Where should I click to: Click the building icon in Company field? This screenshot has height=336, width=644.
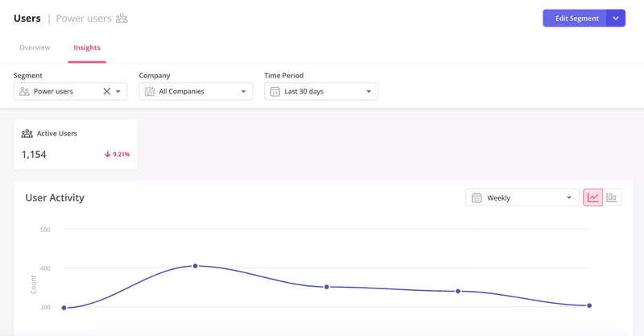[150, 92]
